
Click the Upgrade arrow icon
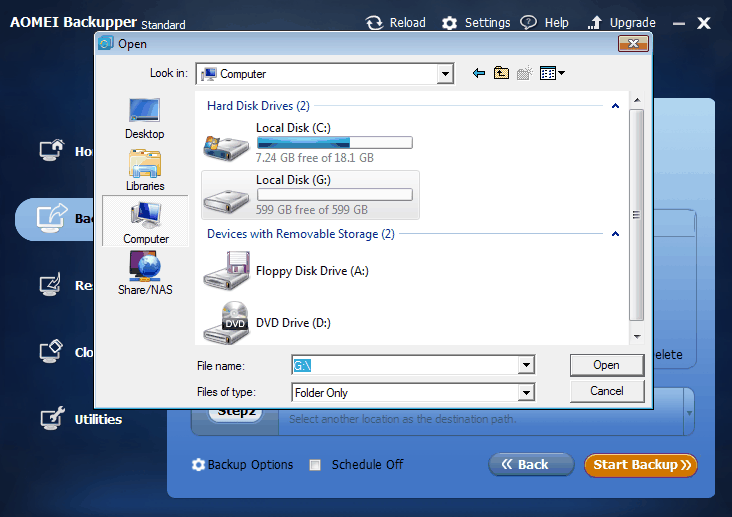pos(594,22)
